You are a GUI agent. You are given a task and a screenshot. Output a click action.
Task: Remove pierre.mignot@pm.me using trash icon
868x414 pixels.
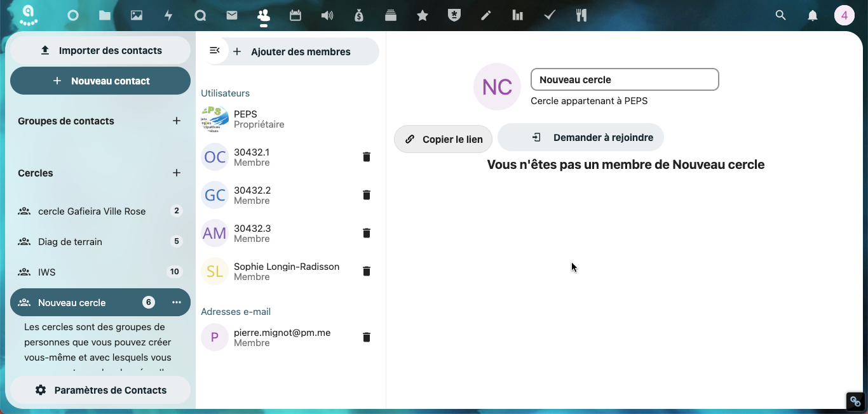coord(367,337)
